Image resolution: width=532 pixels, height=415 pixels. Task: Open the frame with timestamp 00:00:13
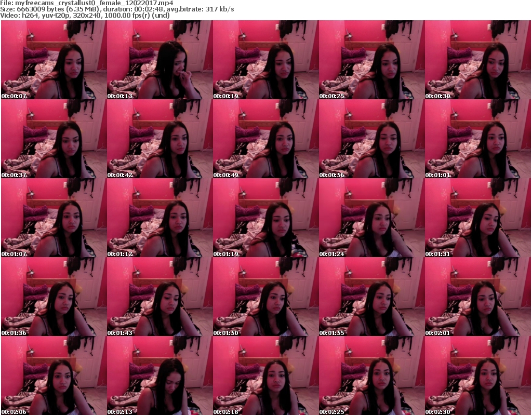[x=160, y=60]
